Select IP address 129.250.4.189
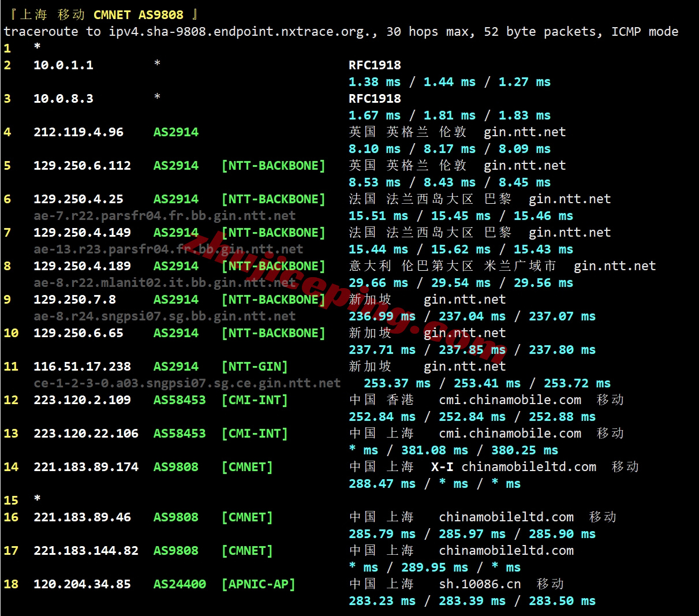 point(82,266)
